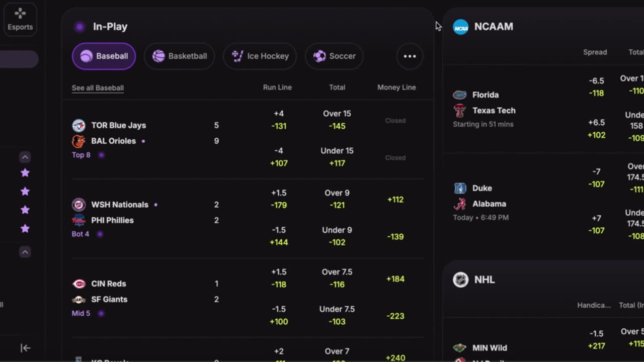Click the NCAAM league logo
Image resolution: width=644 pixels, height=362 pixels.
click(x=460, y=27)
